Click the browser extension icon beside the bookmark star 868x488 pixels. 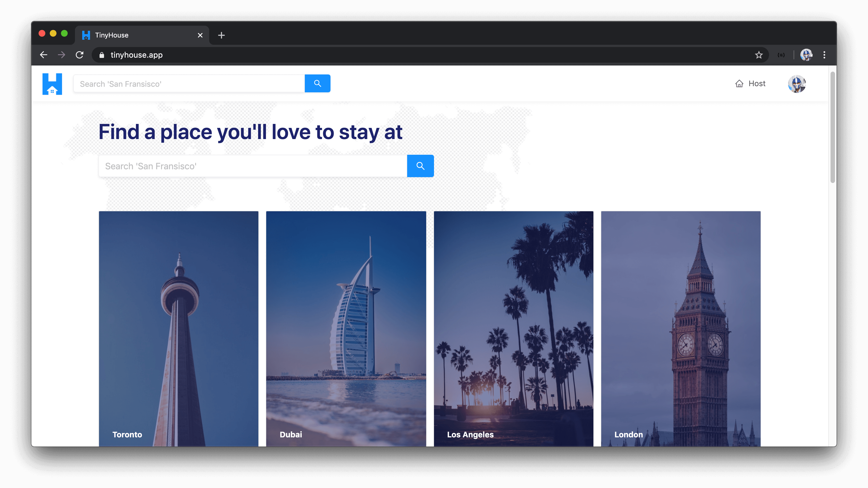click(x=781, y=55)
